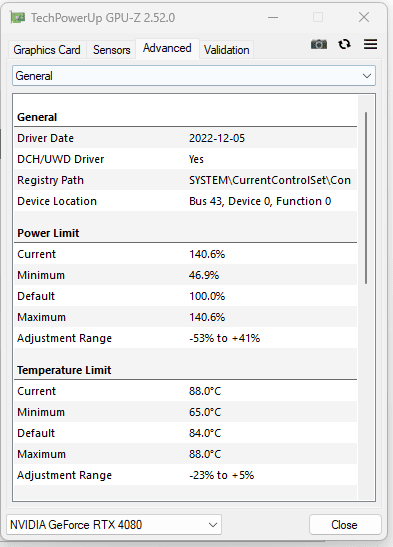Select the Validation tab
The width and height of the screenshot is (393, 547).
pyautogui.click(x=227, y=50)
